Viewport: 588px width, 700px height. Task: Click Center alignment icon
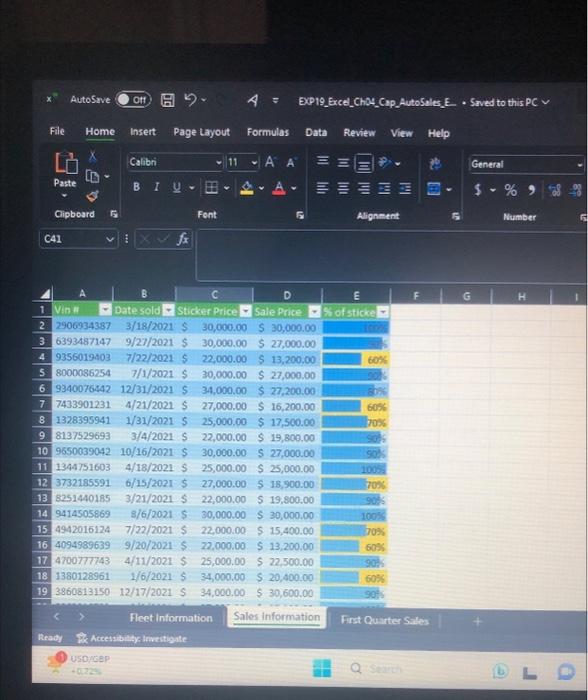coord(343,188)
